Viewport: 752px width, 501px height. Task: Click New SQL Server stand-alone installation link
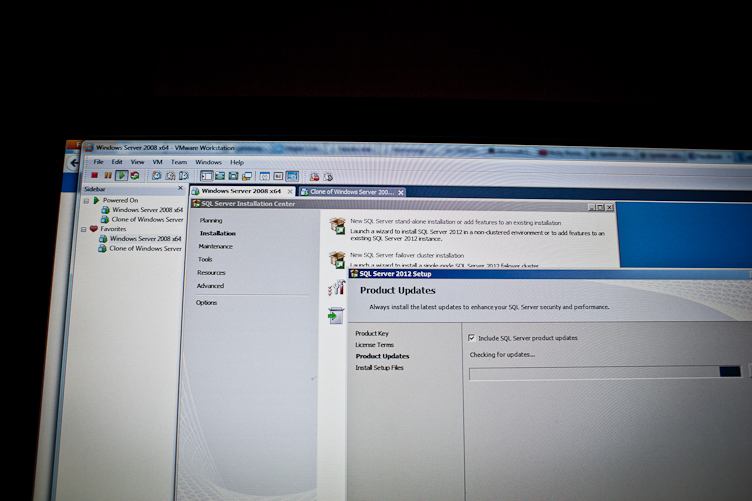(x=455, y=222)
